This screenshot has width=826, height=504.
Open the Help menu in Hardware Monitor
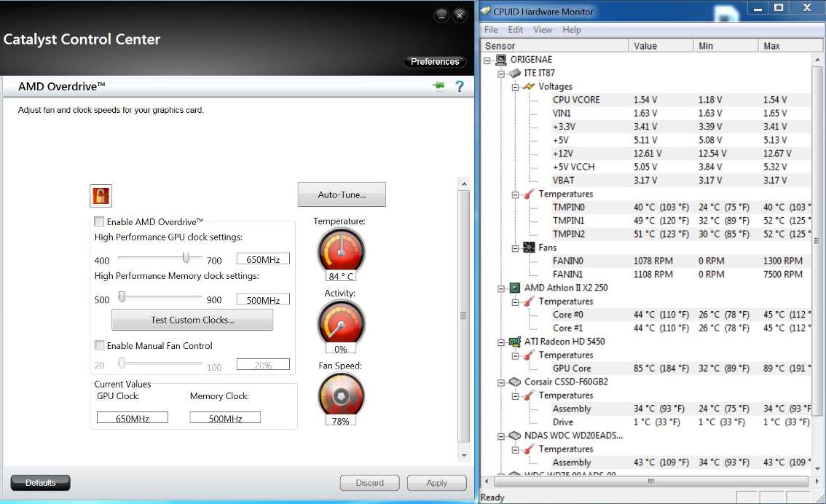click(x=572, y=29)
